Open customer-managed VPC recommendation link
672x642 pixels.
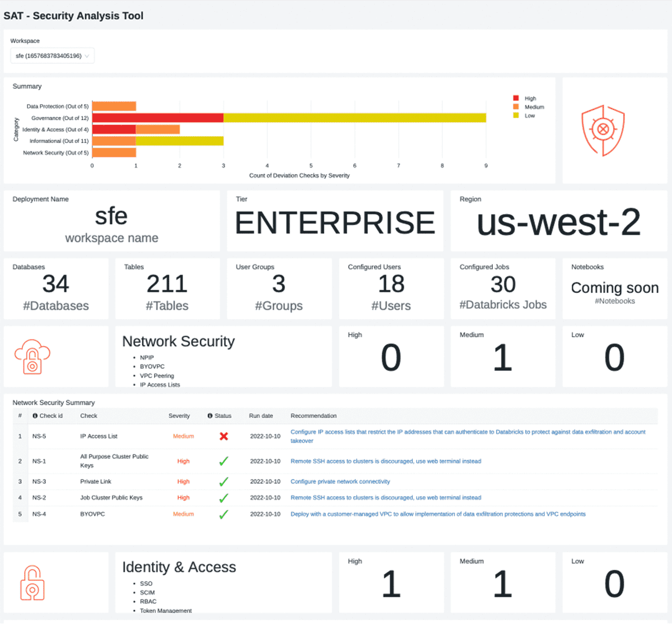[x=437, y=514]
